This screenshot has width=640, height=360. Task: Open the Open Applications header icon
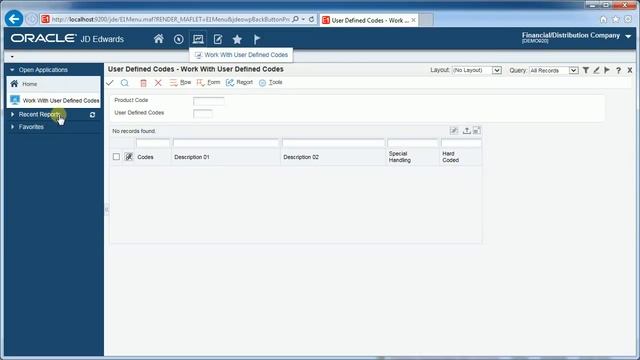[198, 39]
